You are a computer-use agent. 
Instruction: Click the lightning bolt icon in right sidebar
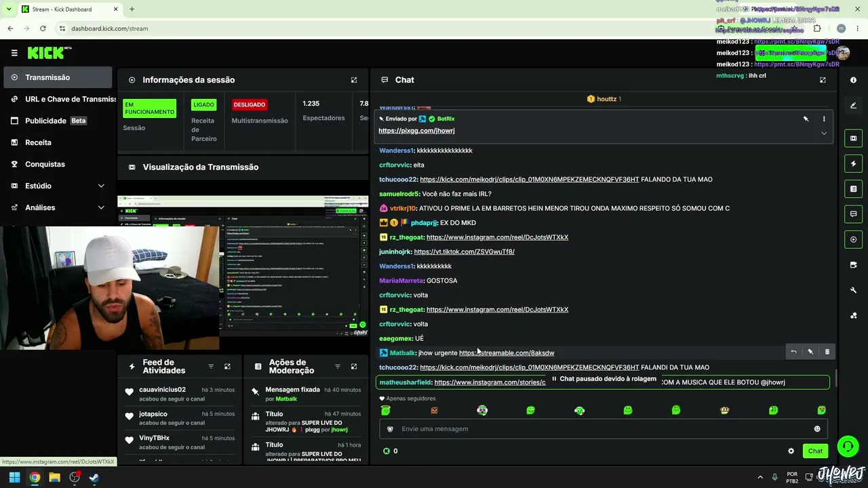coord(853,163)
